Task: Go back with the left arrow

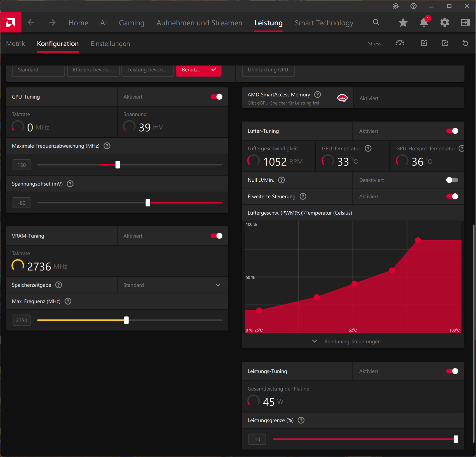Action: click(31, 23)
